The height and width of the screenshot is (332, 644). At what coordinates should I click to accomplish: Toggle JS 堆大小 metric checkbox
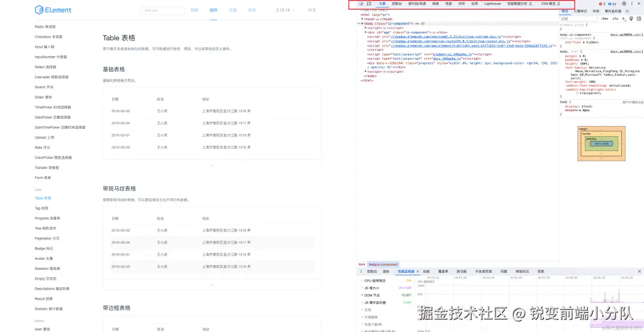[x=362, y=288]
